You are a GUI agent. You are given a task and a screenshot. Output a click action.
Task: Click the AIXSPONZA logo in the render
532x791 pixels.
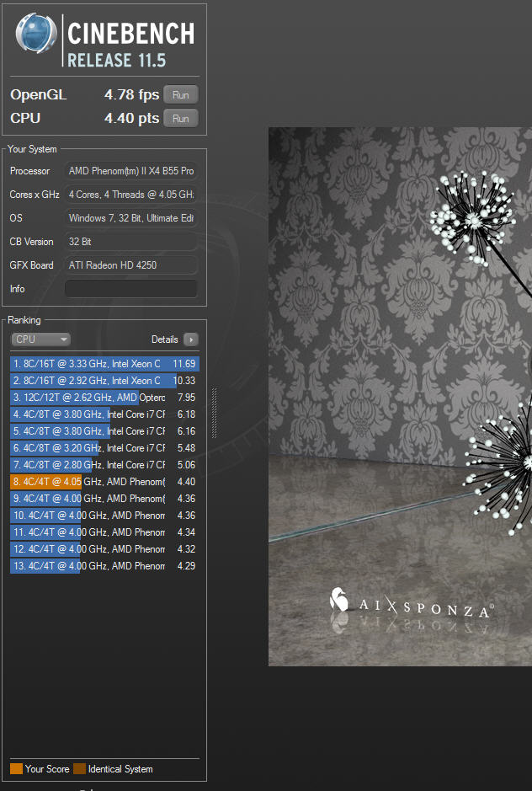[412, 604]
